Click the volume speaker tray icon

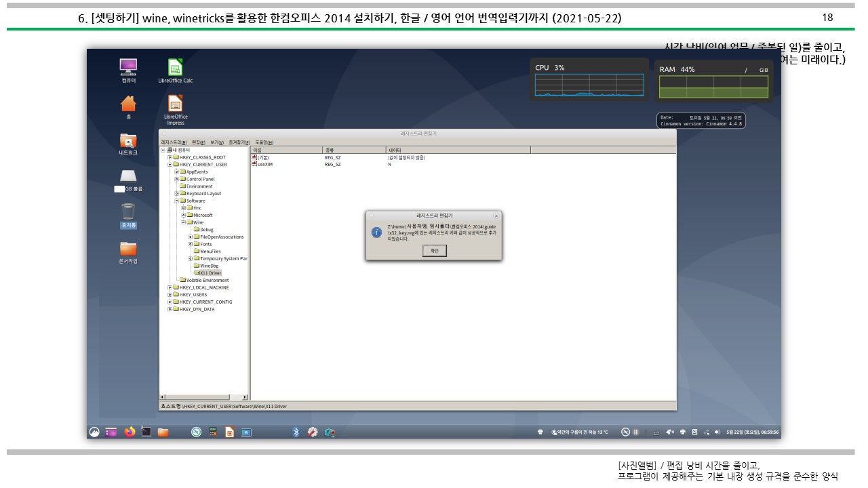pos(717,432)
